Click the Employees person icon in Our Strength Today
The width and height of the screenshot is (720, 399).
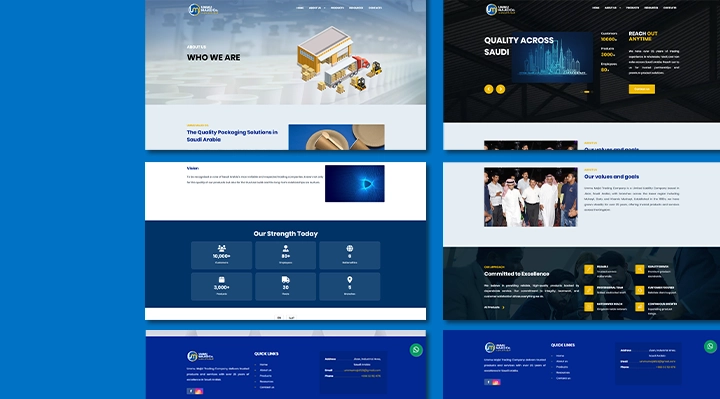coord(286,248)
